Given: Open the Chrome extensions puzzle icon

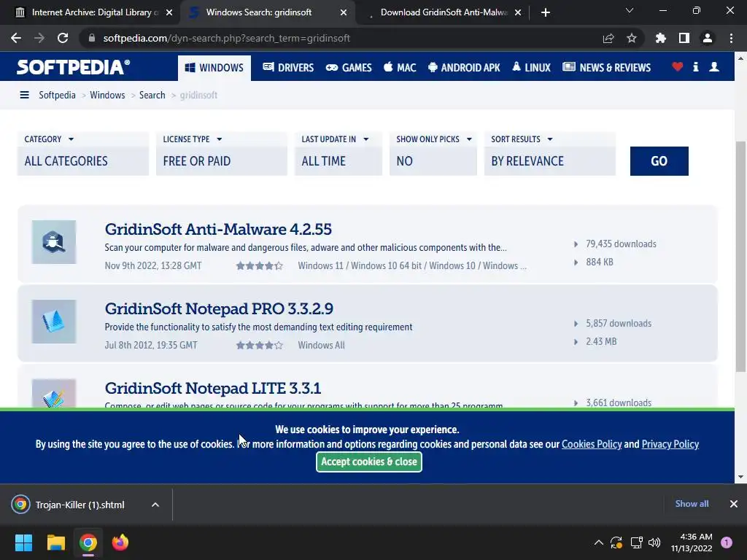Looking at the screenshot, I should tap(661, 38).
